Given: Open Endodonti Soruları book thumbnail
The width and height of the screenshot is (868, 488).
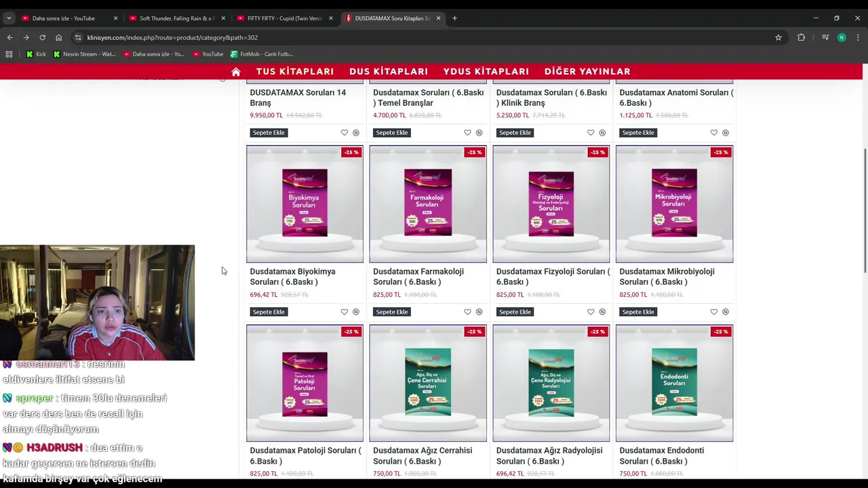Looking at the screenshot, I should tap(674, 383).
